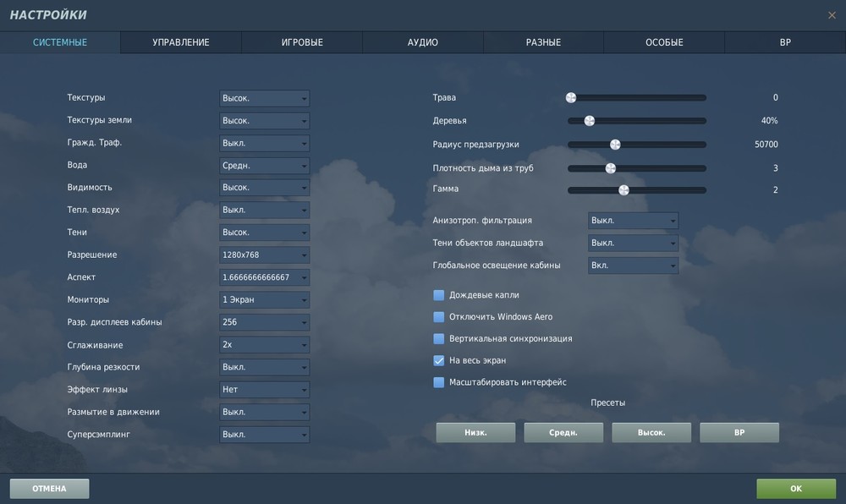Switch to the СИСТЕМНЫЕ tab
The image size is (846, 504).
coord(60,42)
